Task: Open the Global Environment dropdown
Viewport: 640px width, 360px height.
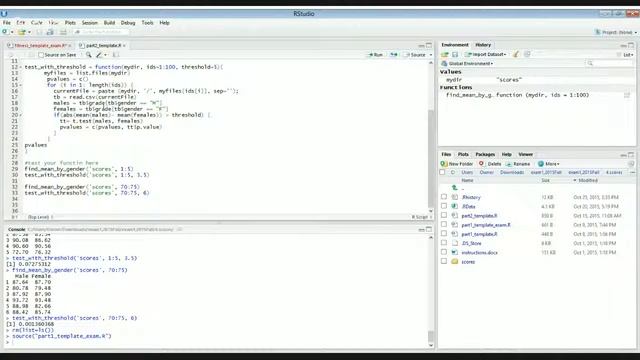Action: point(467,64)
